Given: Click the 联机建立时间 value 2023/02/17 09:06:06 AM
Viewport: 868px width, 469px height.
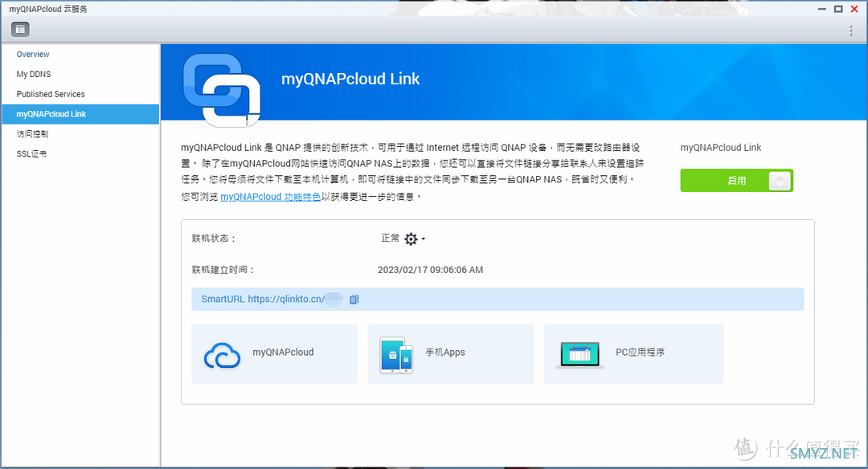Looking at the screenshot, I should (x=430, y=270).
